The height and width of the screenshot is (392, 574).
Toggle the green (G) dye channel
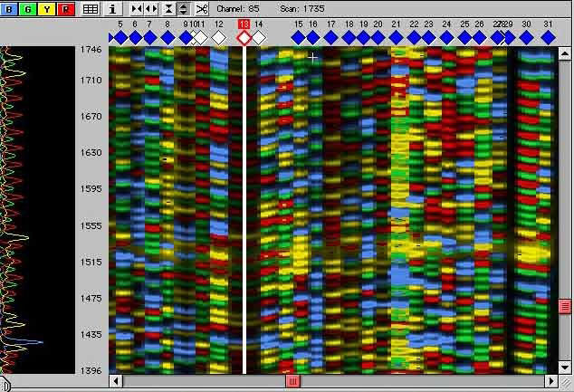pos(28,9)
